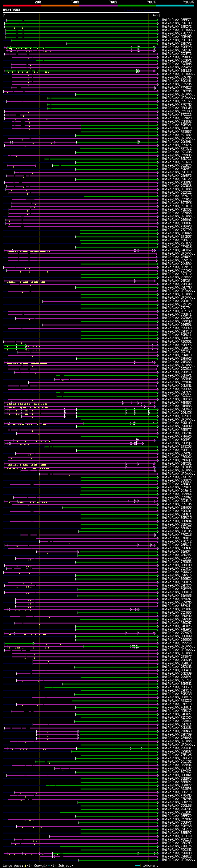197x868 pixels.
Task: Select UniRef100_B9T5V6 entry
Action: click(x=176, y=203)
